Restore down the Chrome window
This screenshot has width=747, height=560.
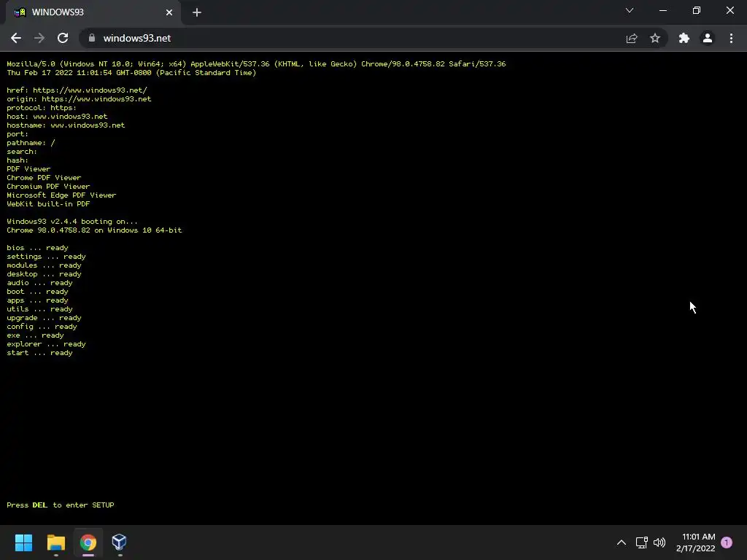697,10
